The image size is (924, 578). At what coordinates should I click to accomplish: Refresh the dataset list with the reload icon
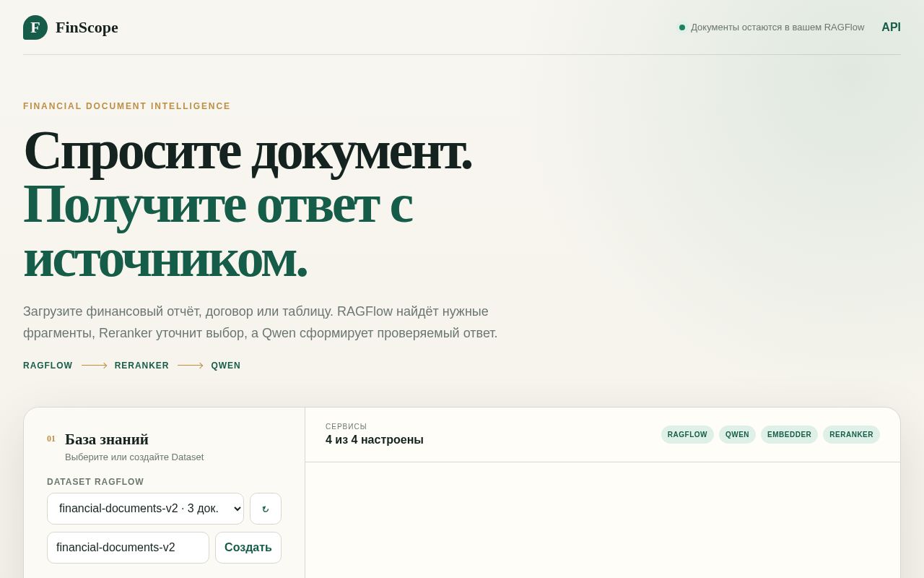click(x=266, y=509)
